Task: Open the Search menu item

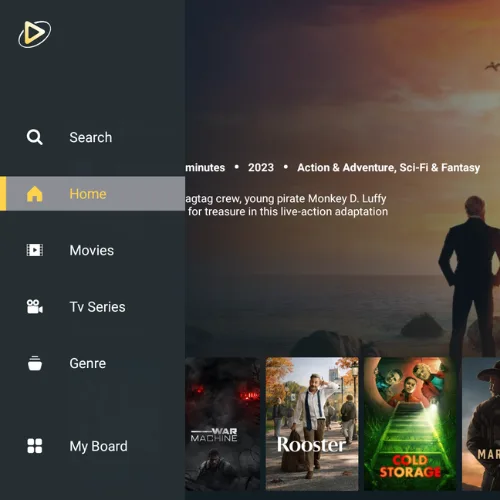Action: 92,137
